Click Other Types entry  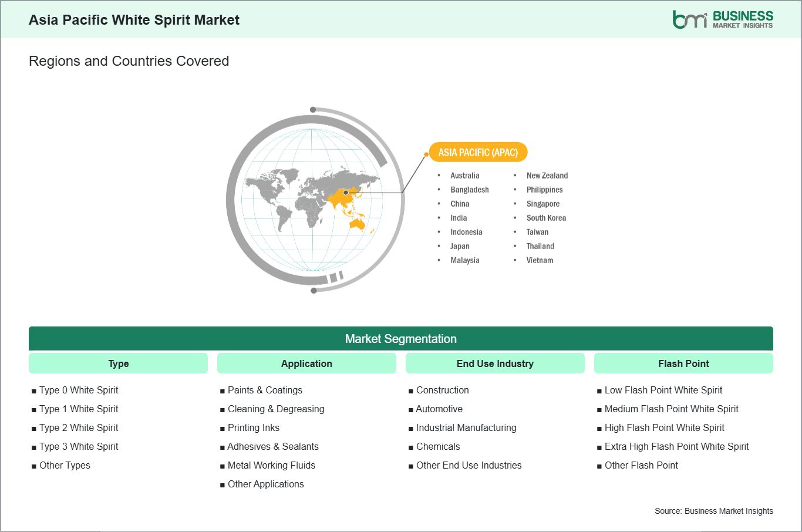[65, 465]
